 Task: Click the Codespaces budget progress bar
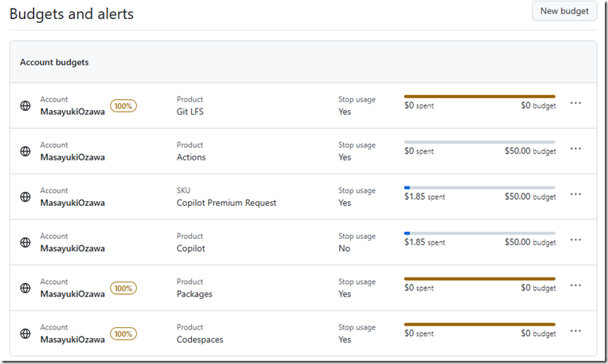pyautogui.click(x=480, y=325)
